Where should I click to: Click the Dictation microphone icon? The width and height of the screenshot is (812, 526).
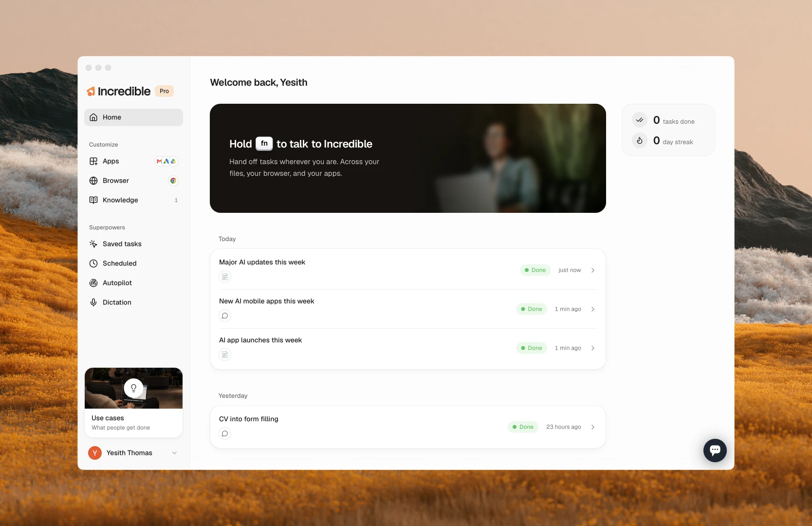pyautogui.click(x=93, y=302)
